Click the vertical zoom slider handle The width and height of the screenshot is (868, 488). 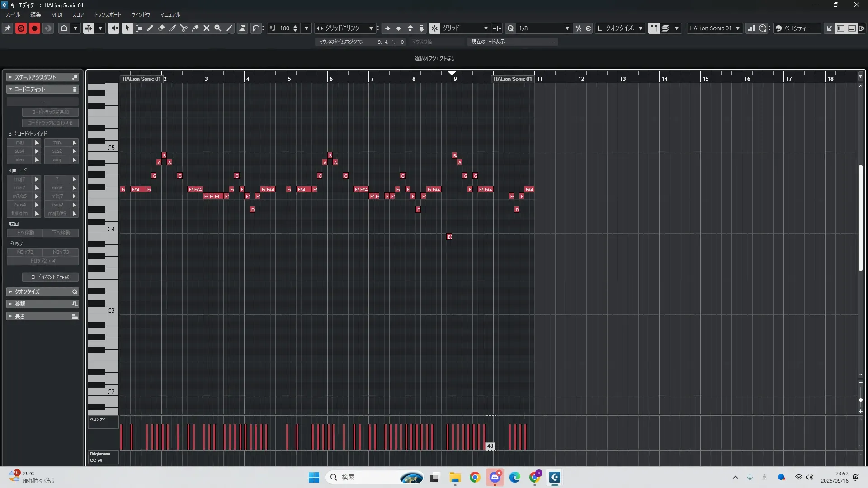860,400
